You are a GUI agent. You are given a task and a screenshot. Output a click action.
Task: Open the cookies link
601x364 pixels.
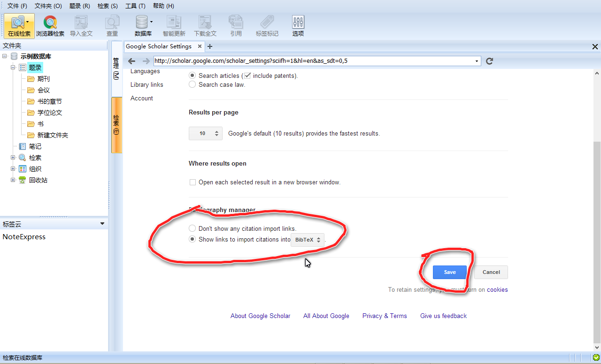[497, 290]
